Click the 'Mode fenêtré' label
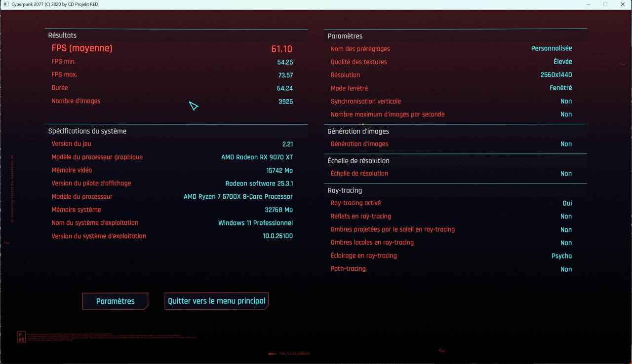 point(349,88)
